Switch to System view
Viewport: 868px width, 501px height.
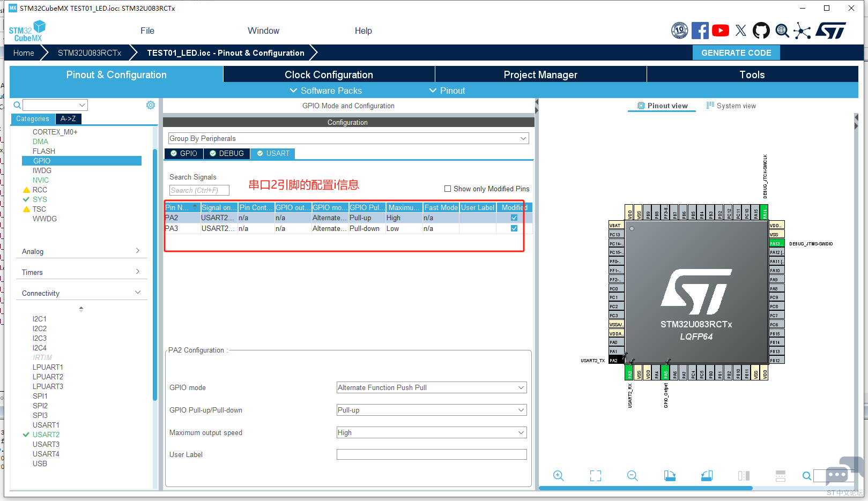(731, 106)
